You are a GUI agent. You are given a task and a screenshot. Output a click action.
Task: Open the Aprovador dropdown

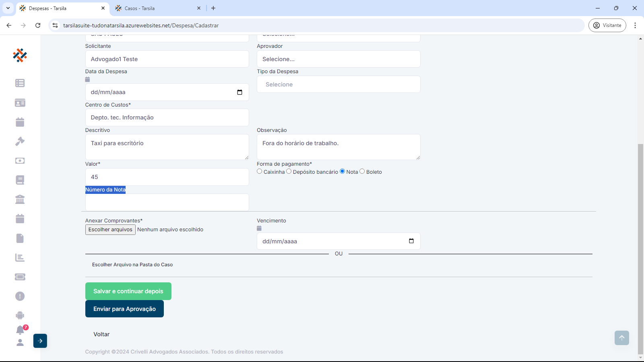click(x=339, y=59)
